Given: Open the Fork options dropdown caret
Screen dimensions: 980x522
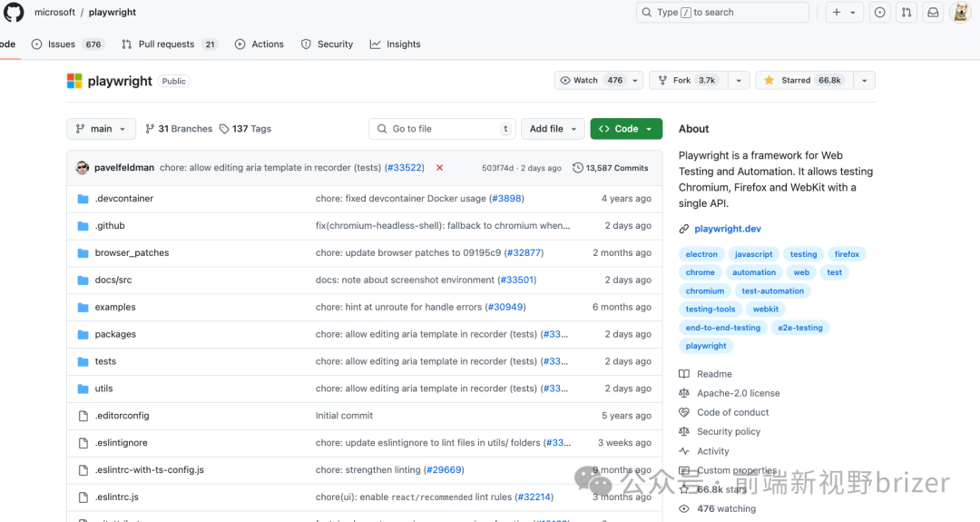Looking at the screenshot, I should 739,81.
